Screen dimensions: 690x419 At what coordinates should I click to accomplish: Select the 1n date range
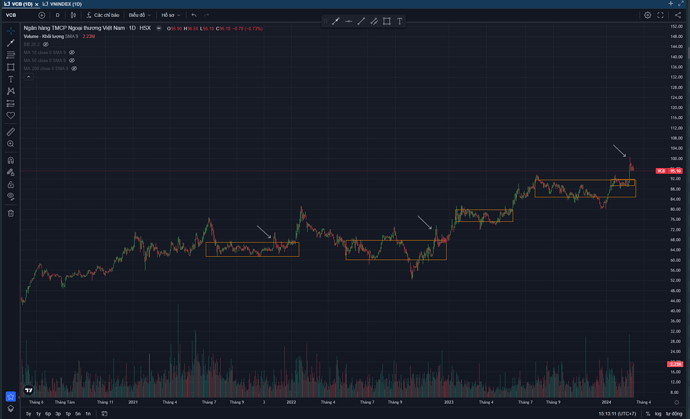coord(88,414)
